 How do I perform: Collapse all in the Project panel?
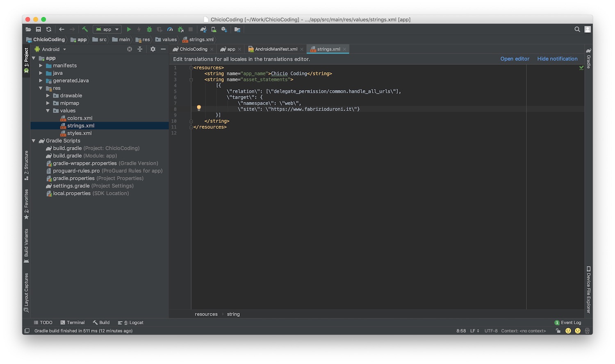pyautogui.click(x=140, y=49)
